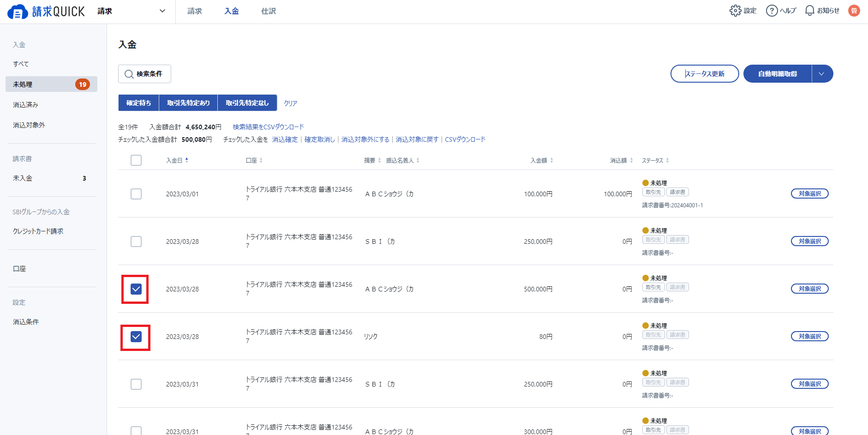Sort by 入金額 column arrows
The height and width of the screenshot is (435, 868).
tap(551, 160)
